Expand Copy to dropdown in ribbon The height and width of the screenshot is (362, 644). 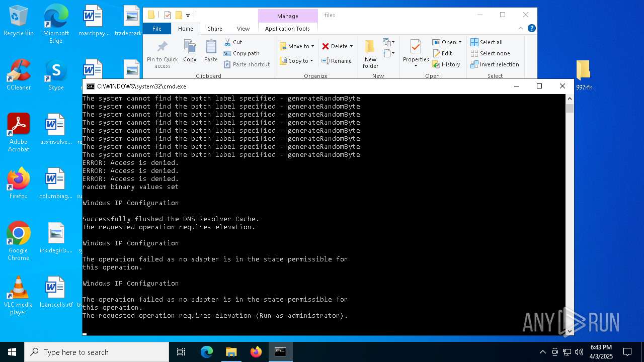click(x=311, y=61)
